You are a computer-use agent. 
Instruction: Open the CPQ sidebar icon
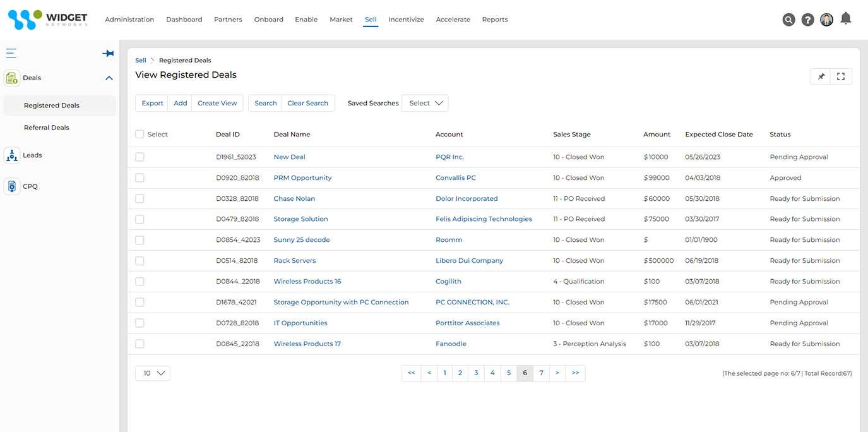point(12,186)
